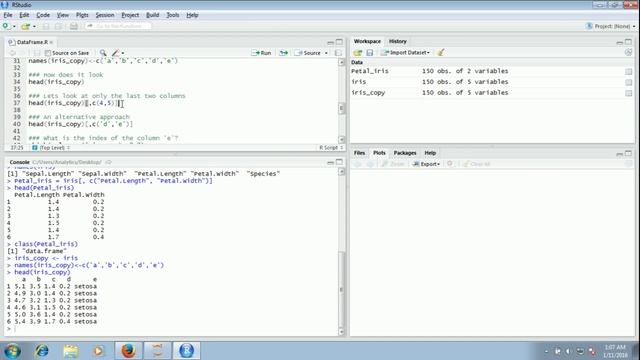This screenshot has height=360, width=640.
Task: Switch to the Packages tab
Action: click(405, 153)
